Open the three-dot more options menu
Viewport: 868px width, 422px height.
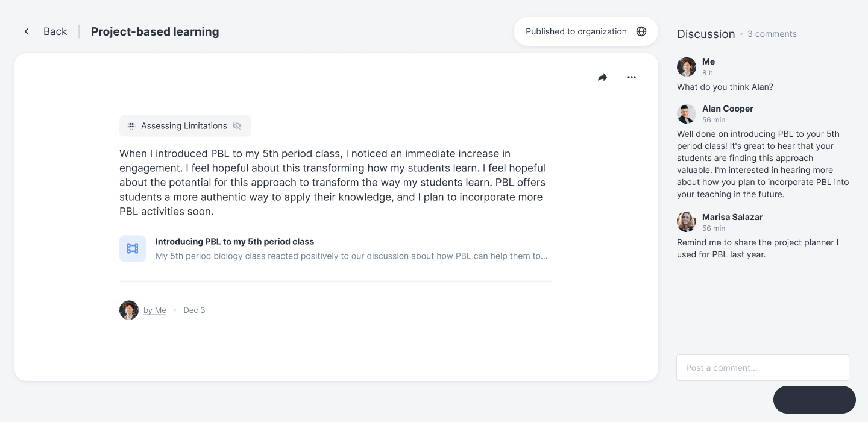pyautogui.click(x=631, y=77)
